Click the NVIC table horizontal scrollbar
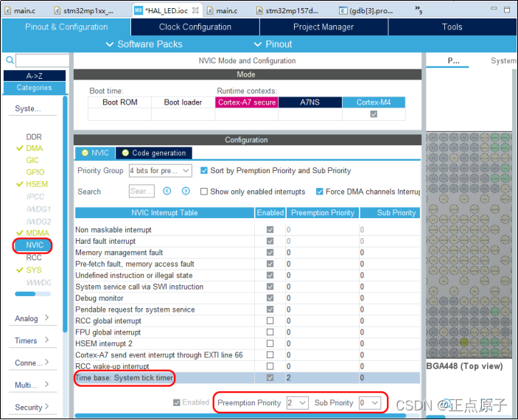 [x=240, y=416]
